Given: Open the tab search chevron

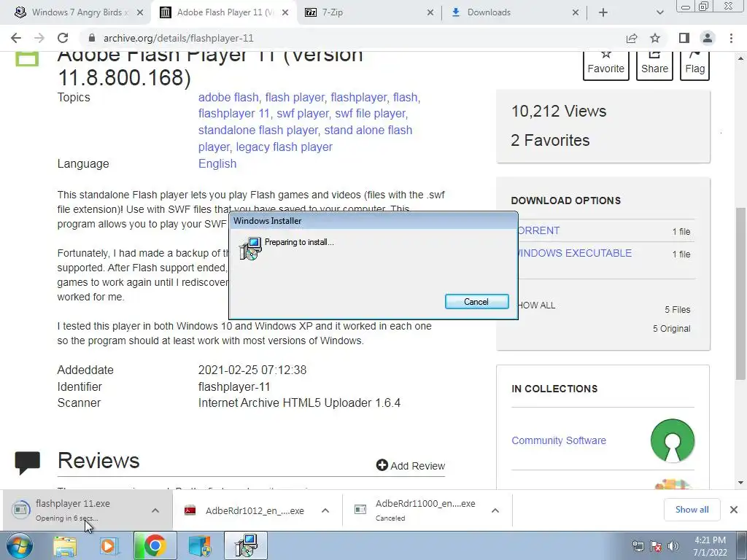Looking at the screenshot, I should pyautogui.click(x=659, y=12).
